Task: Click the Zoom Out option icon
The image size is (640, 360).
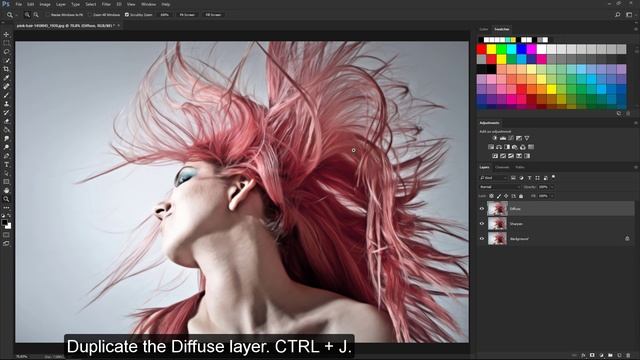Action: (x=36, y=15)
